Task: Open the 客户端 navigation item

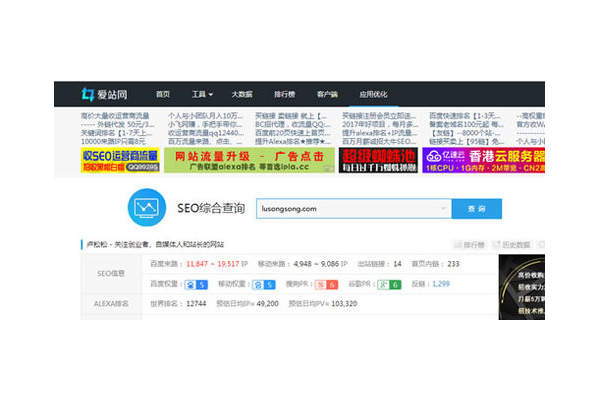Action: pos(327,94)
